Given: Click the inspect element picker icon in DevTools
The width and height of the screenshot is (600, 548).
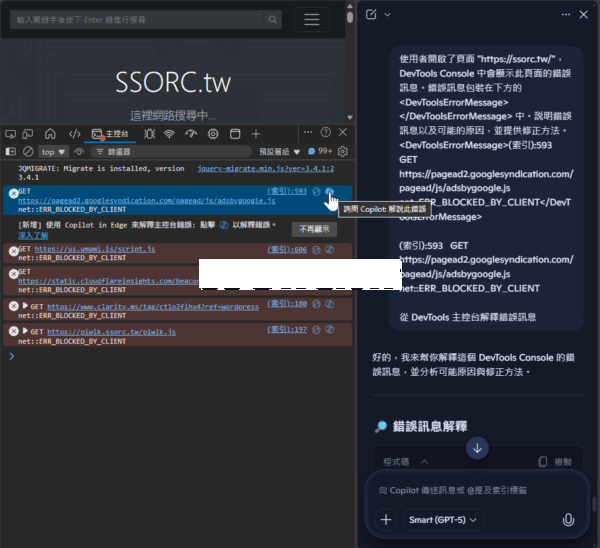Looking at the screenshot, I should [x=10, y=134].
